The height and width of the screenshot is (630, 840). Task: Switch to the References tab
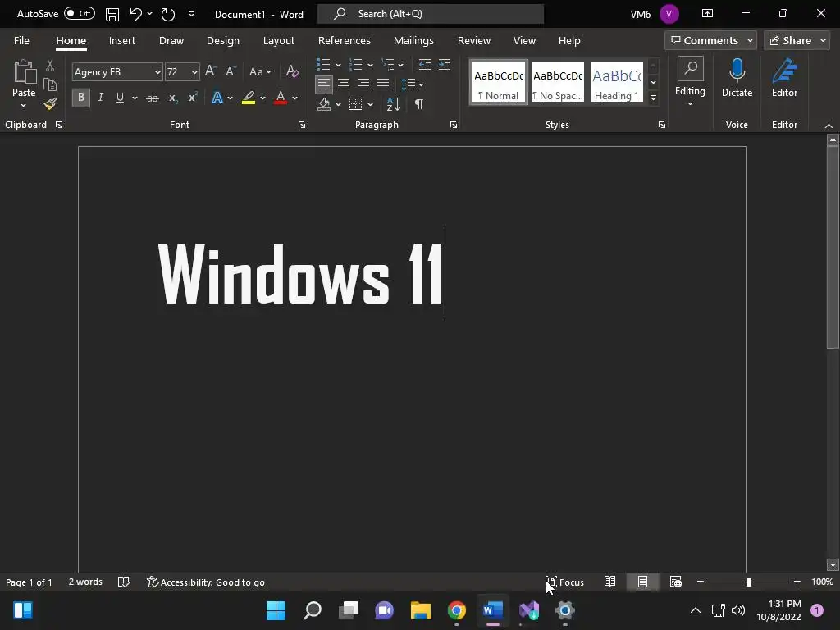click(x=344, y=41)
